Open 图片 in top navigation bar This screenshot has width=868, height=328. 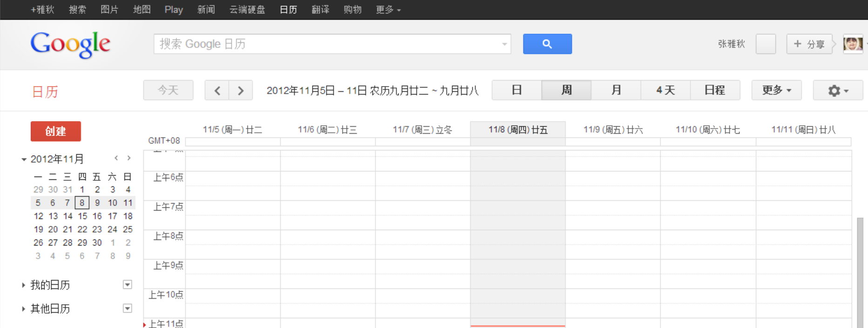tap(109, 10)
